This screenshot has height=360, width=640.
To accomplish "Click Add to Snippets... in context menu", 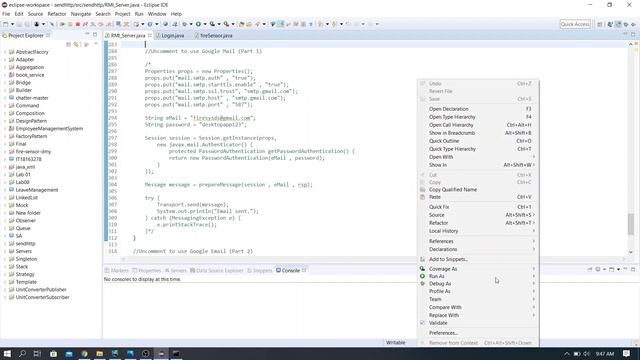I will coord(478,259).
